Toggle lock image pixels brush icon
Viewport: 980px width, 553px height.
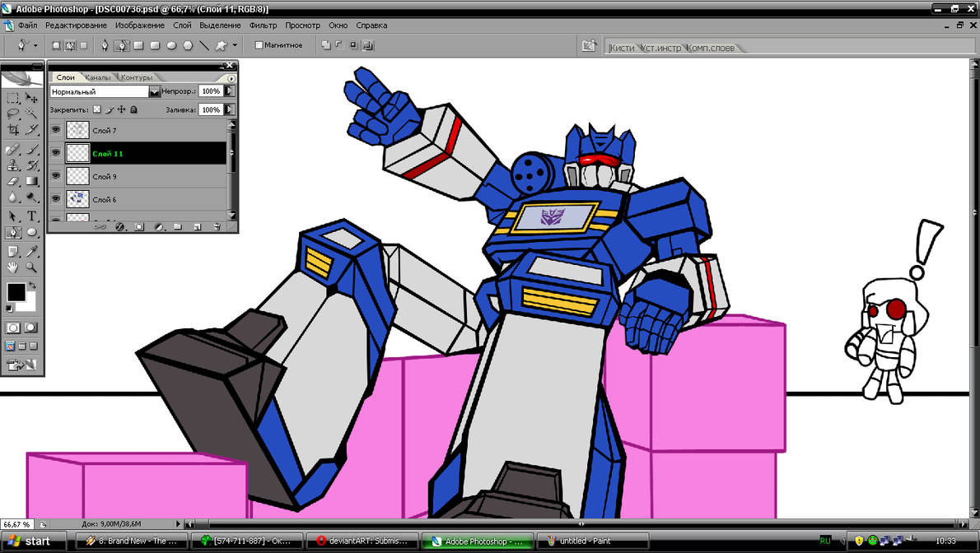tap(110, 109)
